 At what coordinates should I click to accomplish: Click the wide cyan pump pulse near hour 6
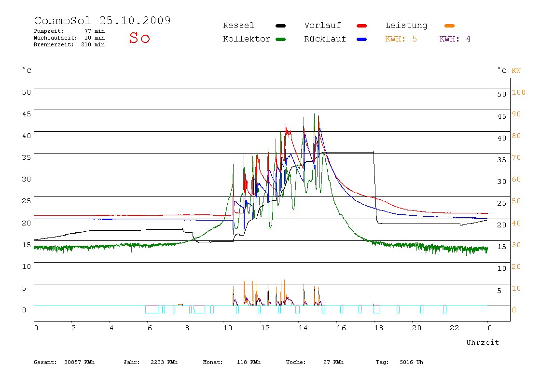point(152,309)
